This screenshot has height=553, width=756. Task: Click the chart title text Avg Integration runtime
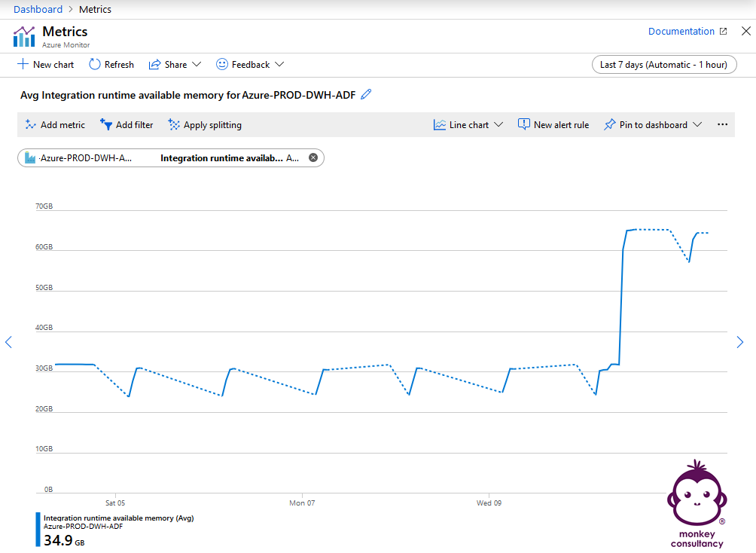point(187,95)
